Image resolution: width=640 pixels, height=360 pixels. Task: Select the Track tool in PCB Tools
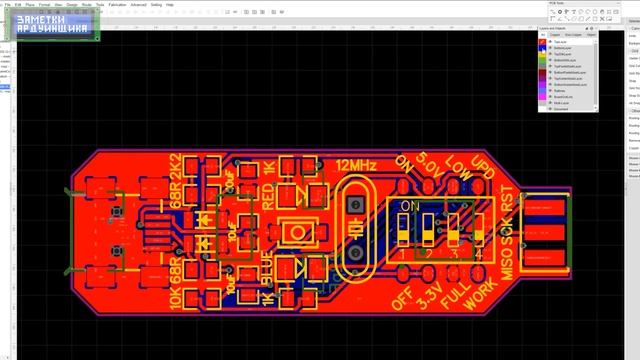[x=553, y=12]
